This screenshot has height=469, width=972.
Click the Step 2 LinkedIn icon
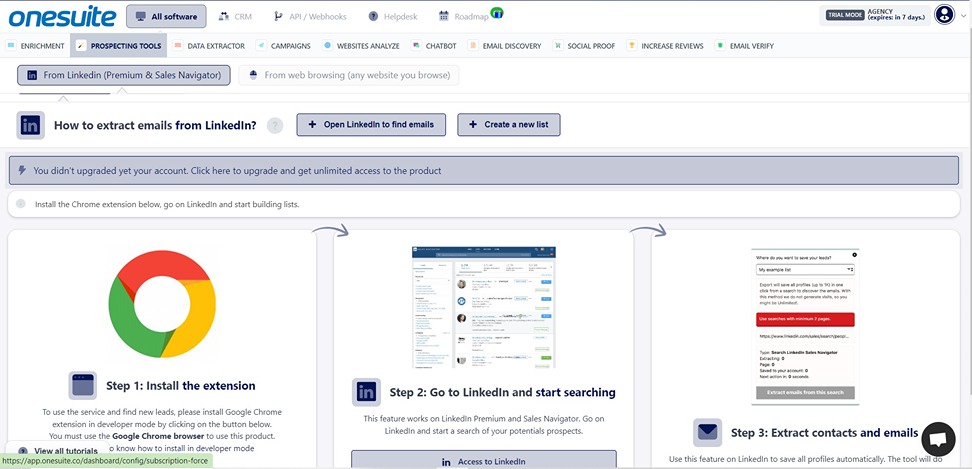tap(366, 392)
